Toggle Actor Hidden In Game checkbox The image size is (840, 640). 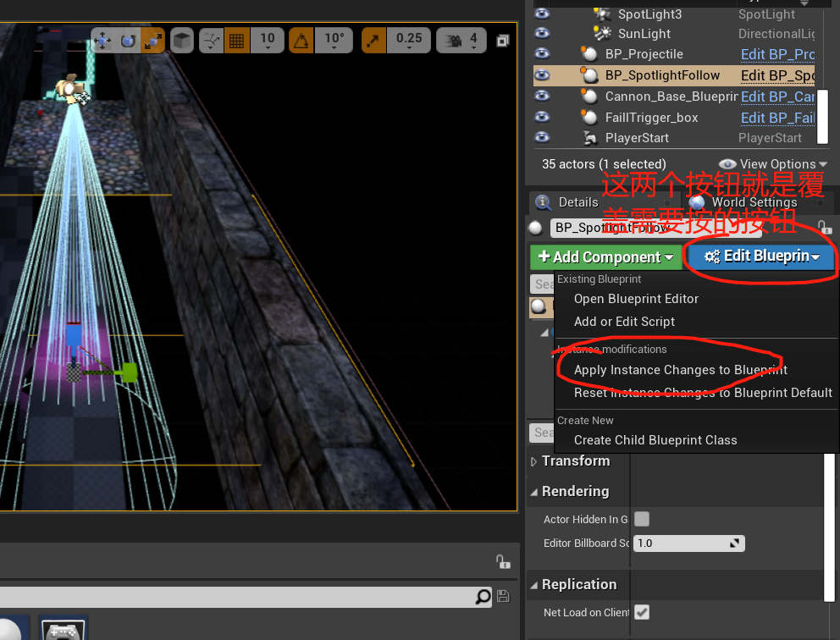tap(641, 519)
